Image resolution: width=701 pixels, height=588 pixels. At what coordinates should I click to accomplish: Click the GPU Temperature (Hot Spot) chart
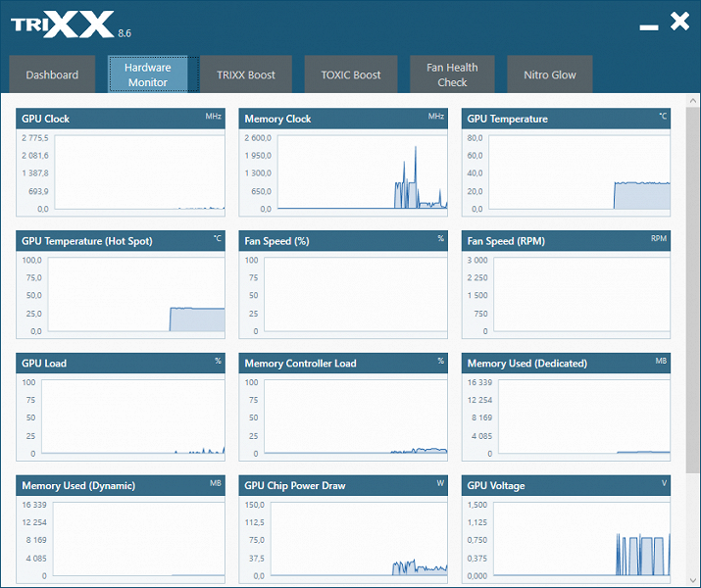(136, 294)
